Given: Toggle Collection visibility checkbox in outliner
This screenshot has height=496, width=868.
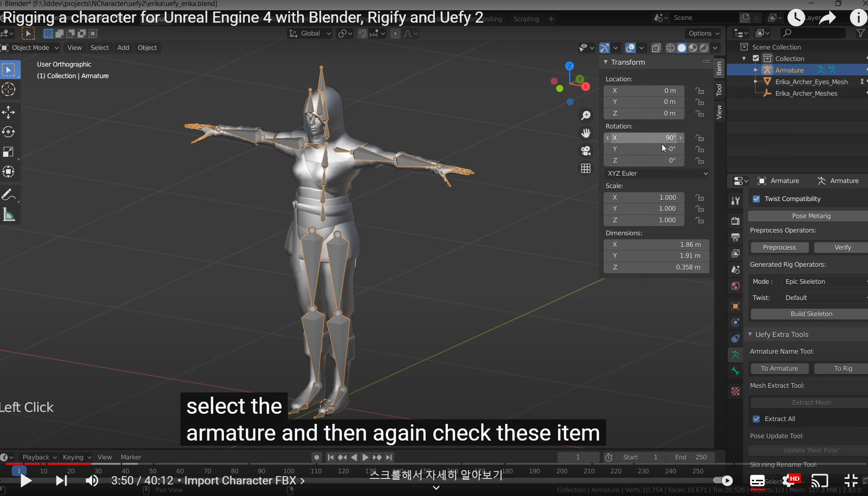Looking at the screenshot, I should click(756, 58).
